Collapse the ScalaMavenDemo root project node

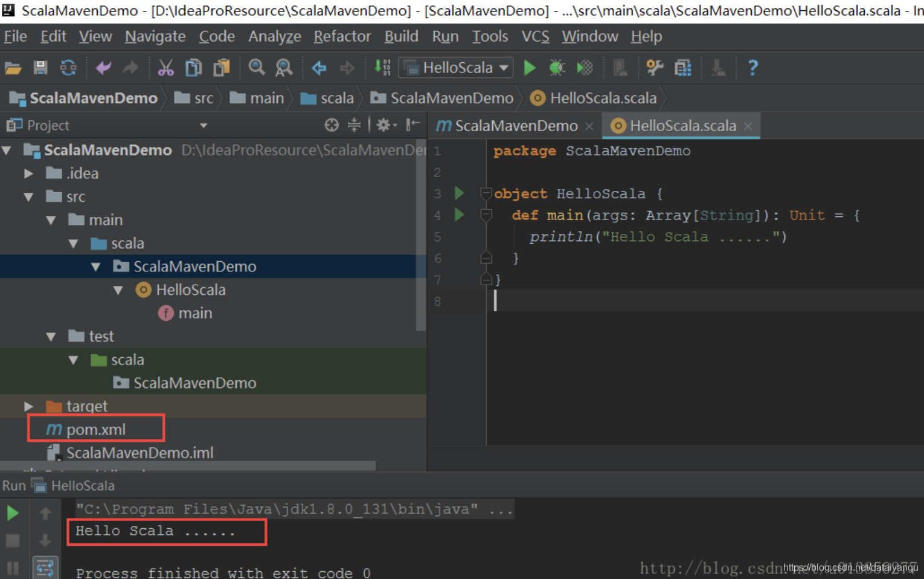pyautogui.click(x=7, y=150)
